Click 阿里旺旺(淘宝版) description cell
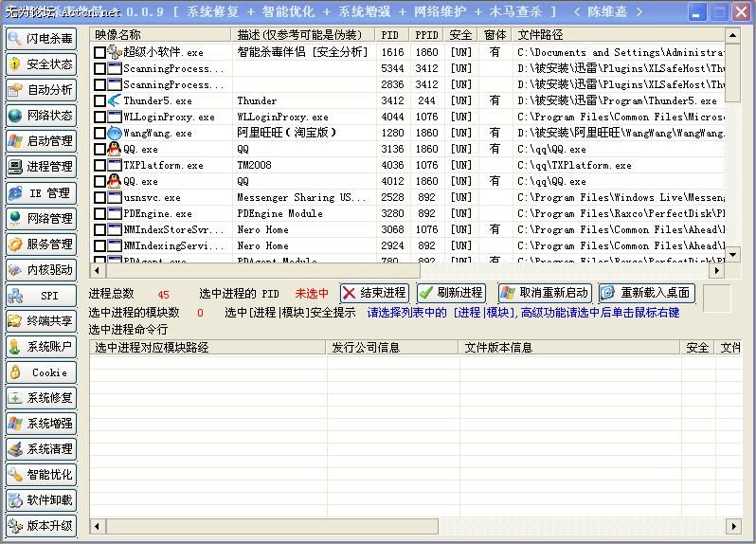Screen dimensions: 756x544 [286, 133]
